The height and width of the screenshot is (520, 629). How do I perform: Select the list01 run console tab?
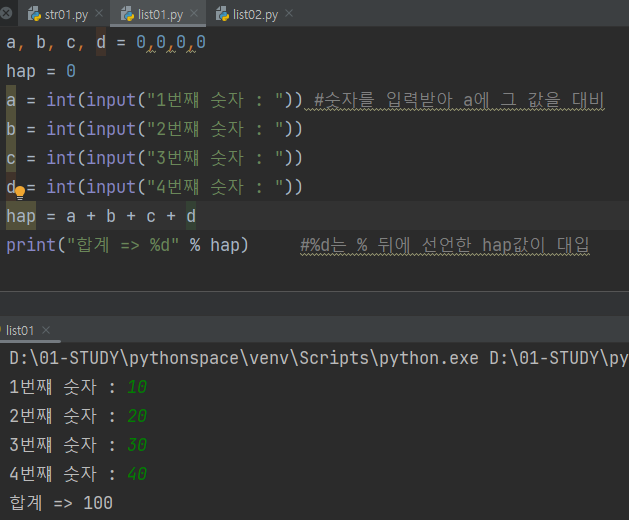coord(20,331)
